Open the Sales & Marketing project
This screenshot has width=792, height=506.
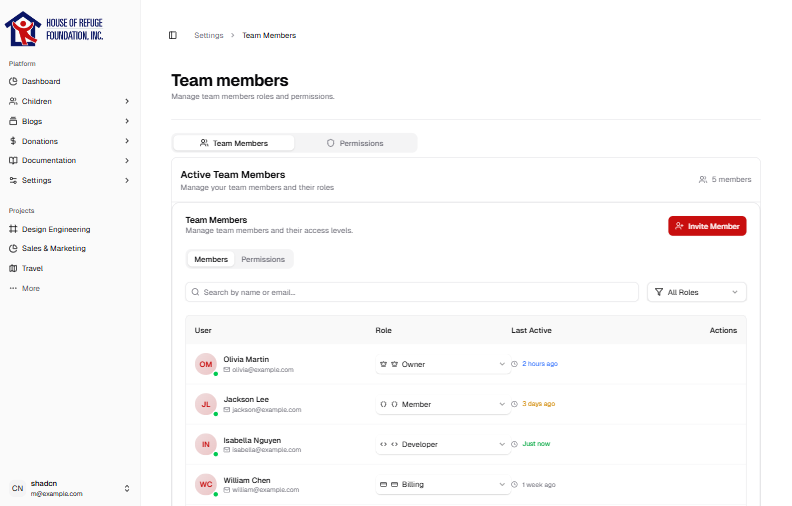click(47, 248)
